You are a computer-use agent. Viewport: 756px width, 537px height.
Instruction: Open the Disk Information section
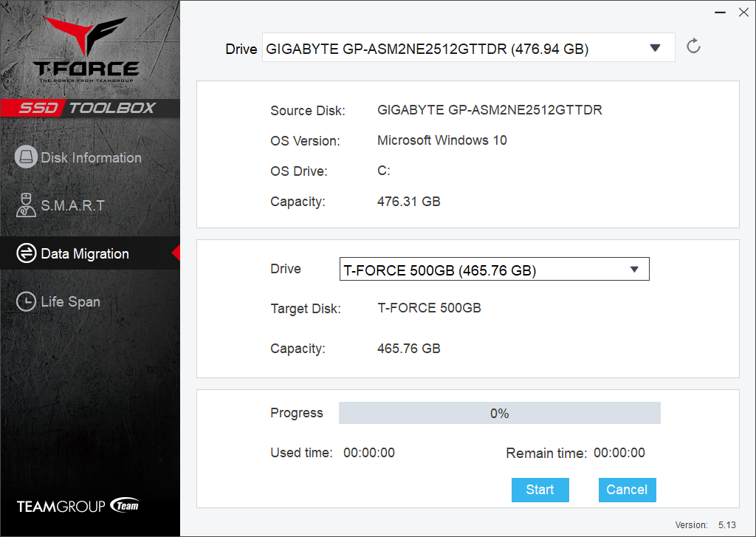[x=90, y=157]
